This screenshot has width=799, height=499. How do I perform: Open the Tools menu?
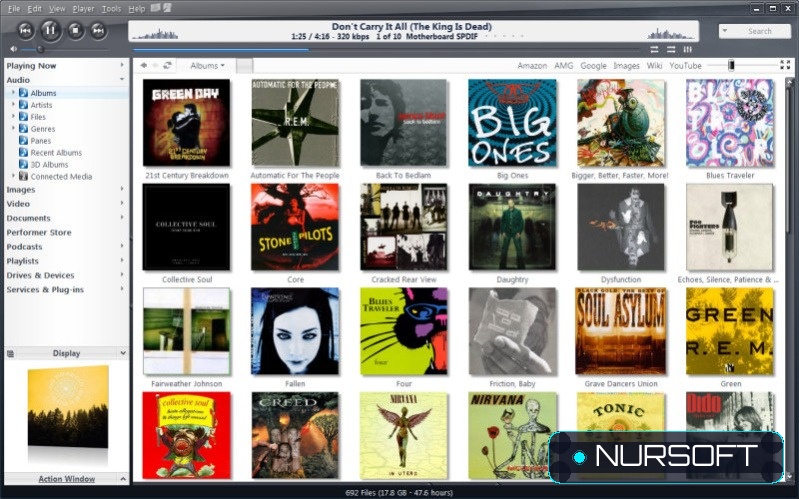[111, 9]
